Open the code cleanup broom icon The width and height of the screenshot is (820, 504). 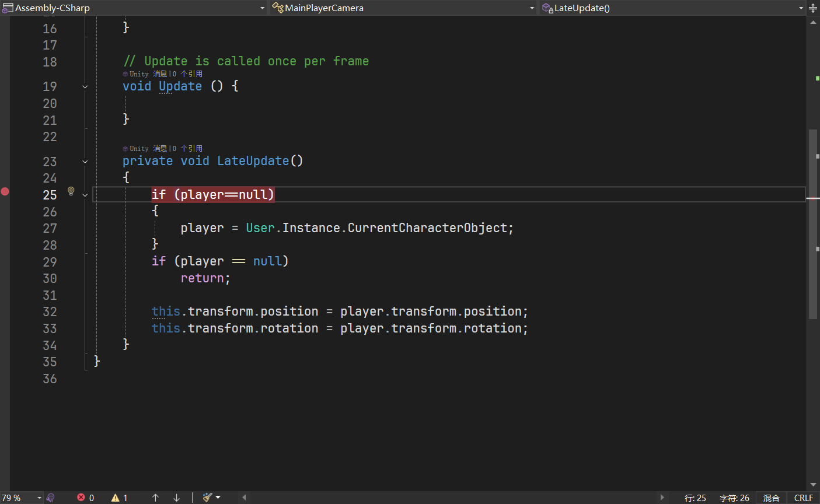(x=208, y=498)
